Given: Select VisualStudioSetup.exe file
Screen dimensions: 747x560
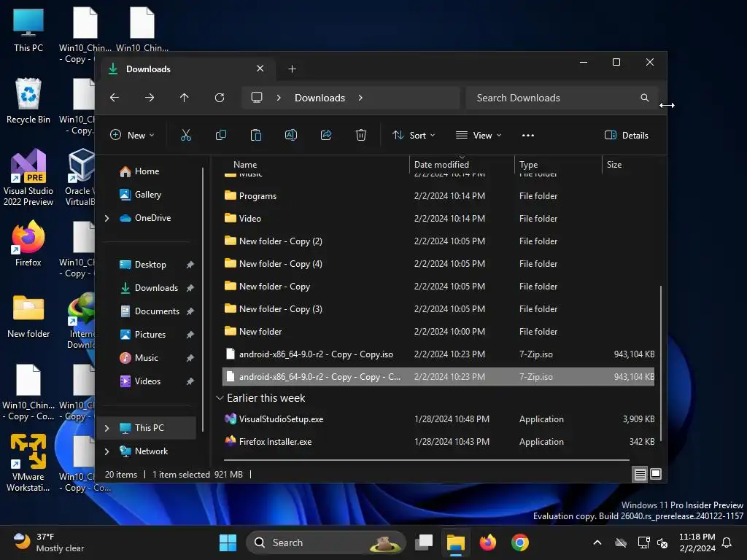Looking at the screenshot, I should point(438,419).
